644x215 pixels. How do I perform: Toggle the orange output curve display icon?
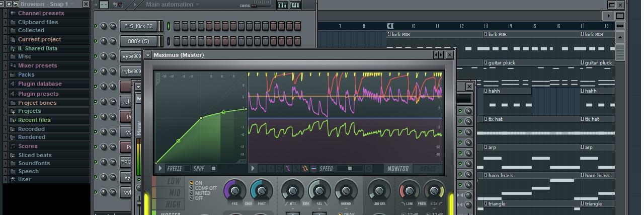click(305, 169)
